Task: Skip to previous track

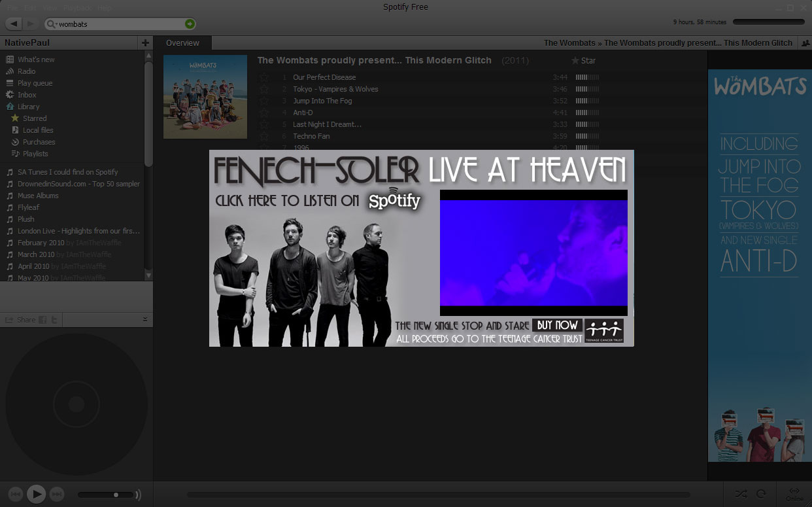Action: (16, 494)
